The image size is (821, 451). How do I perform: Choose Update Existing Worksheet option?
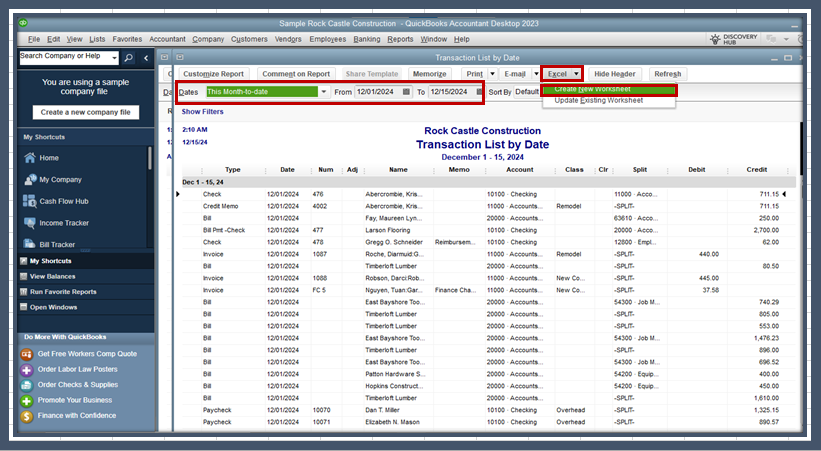pos(608,101)
